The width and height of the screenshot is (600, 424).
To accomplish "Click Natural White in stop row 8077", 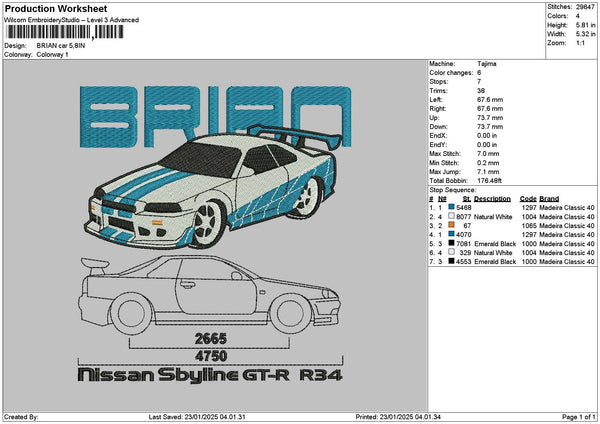I will [493, 217].
